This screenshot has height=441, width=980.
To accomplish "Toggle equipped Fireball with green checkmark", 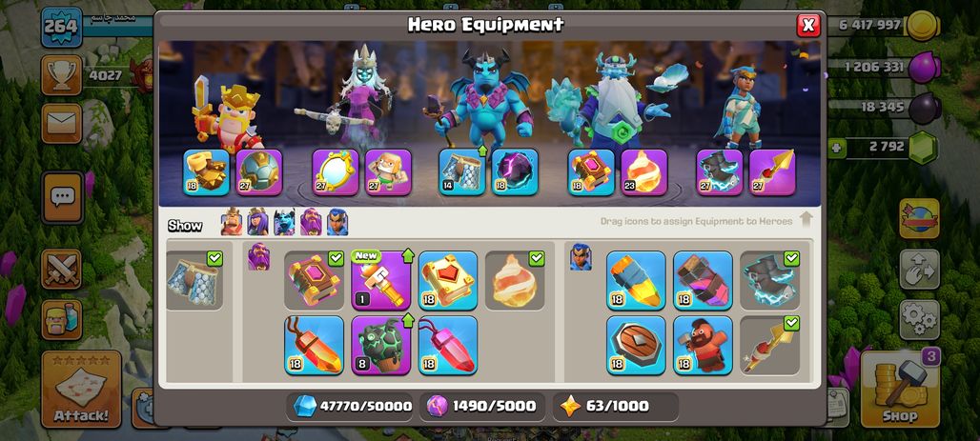I will coord(515,280).
